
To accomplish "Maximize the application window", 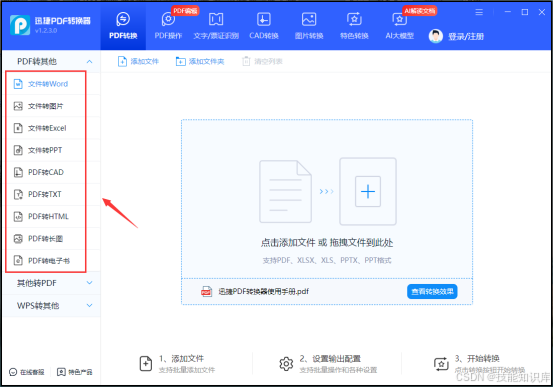I will (525, 12).
